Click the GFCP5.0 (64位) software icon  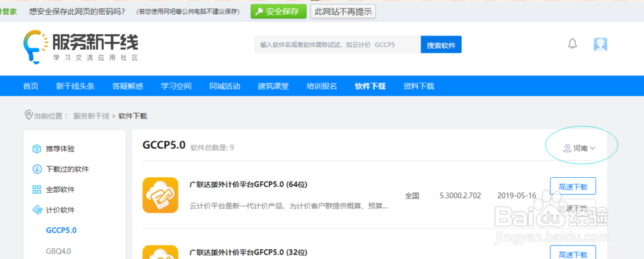pos(160,195)
